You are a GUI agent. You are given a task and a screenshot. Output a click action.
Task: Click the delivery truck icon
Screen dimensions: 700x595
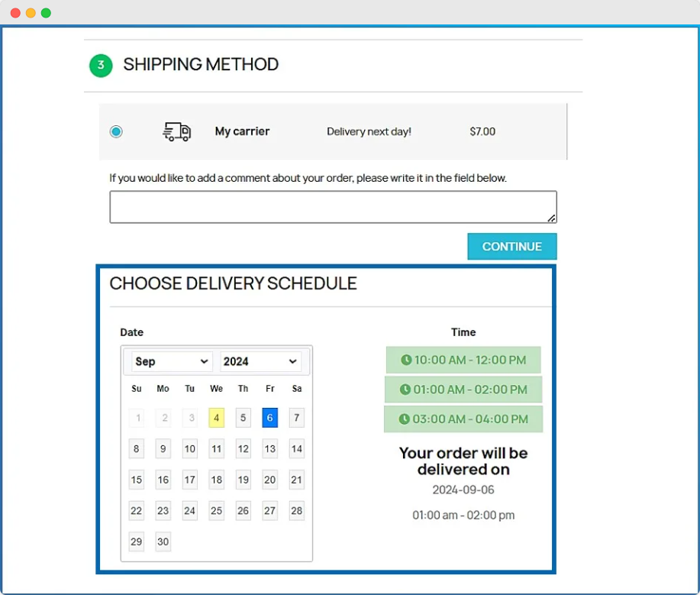[x=176, y=131]
